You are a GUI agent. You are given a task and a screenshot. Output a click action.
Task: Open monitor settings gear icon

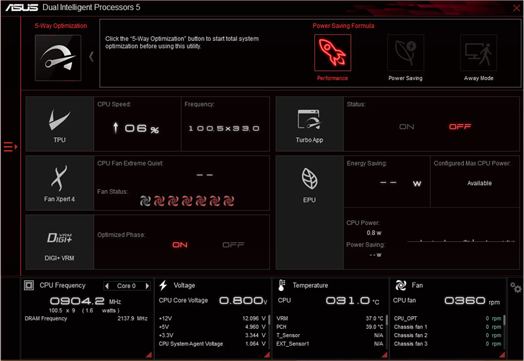(516, 287)
